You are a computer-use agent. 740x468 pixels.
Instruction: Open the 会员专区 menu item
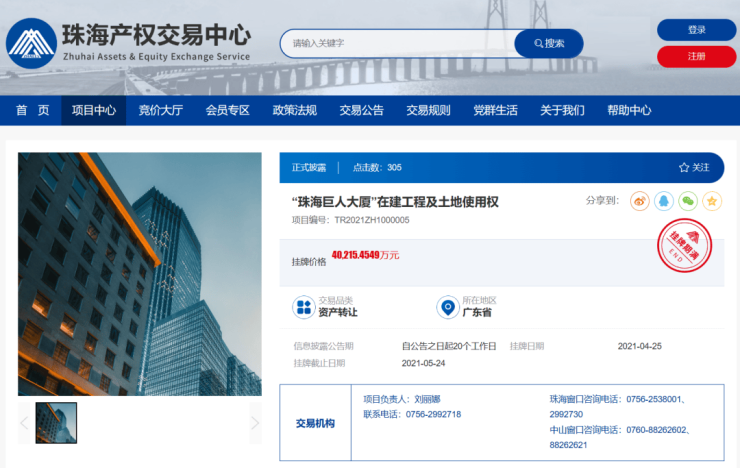coord(227,110)
